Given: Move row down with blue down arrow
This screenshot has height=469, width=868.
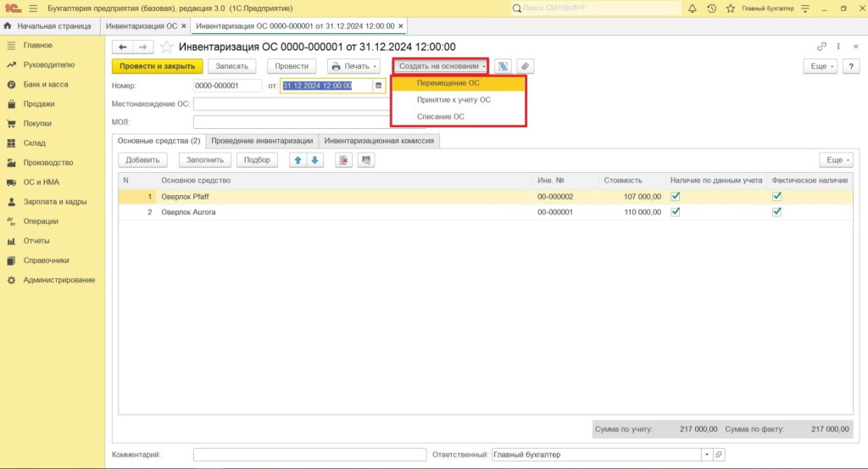Looking at the screenshot, I should [314, 160].
